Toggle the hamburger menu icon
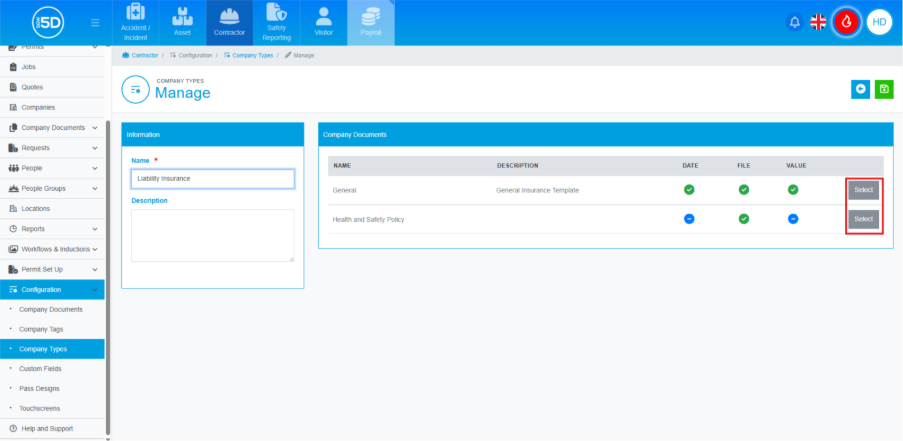Image resolution: width=903 pixels, height=441 pixels. click(95, 22)
